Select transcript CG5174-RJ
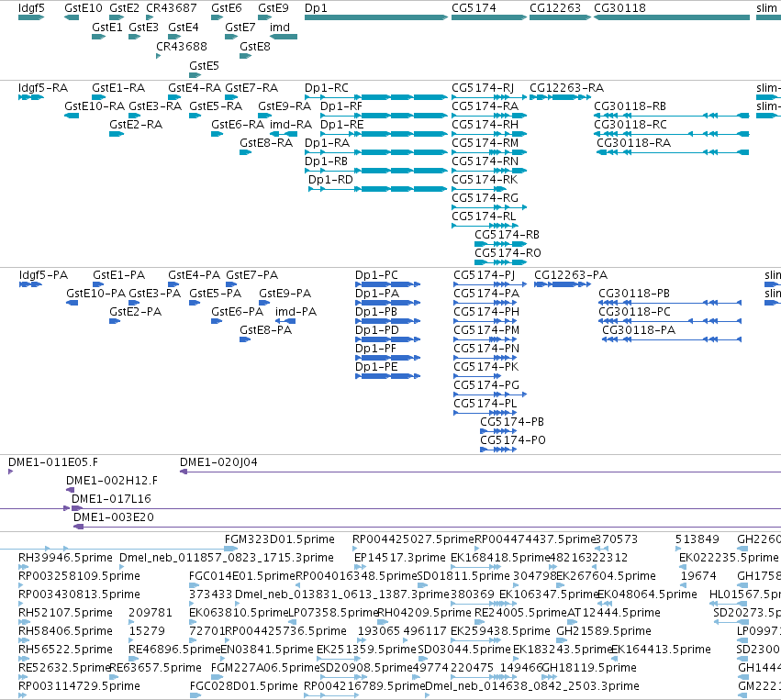Screen dimensions: 781x700 (483, 88)
